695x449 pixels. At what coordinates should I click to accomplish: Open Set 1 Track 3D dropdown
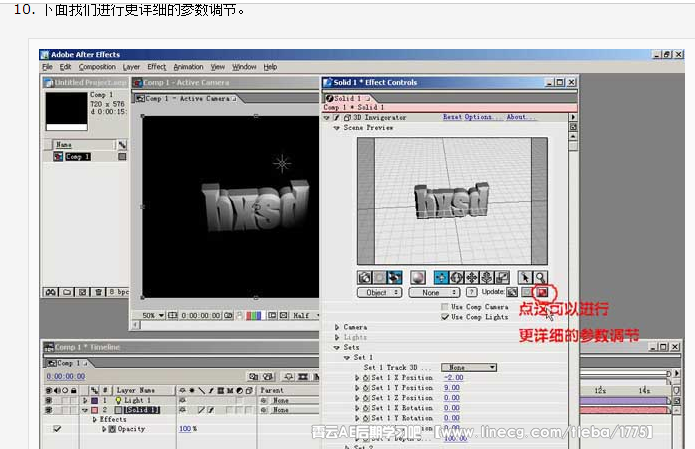click(469, 367)
